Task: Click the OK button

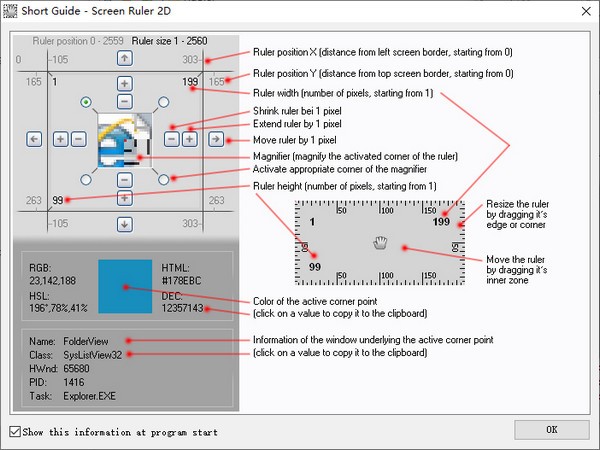Action: click(x=551, y=430)
